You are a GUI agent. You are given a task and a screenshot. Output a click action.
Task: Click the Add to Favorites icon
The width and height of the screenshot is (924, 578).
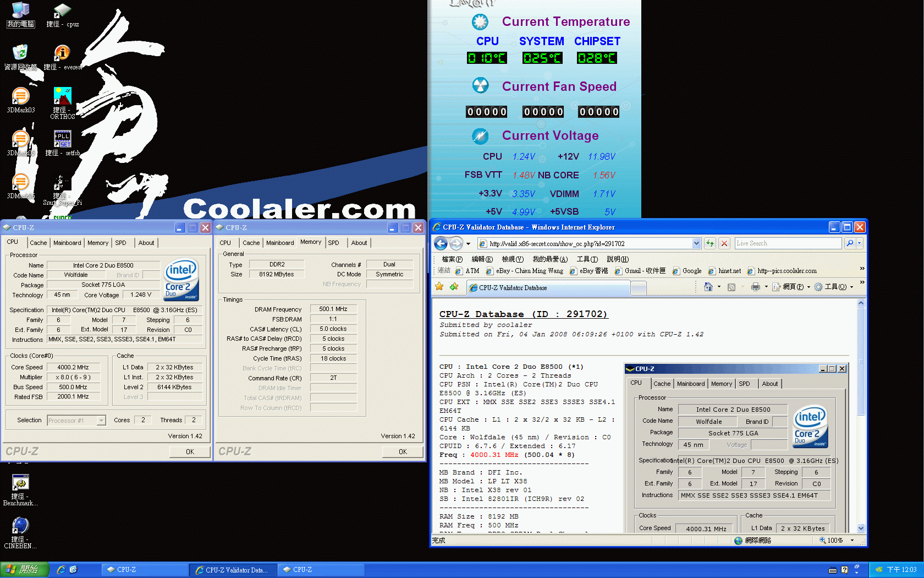[x=454, y=287]
